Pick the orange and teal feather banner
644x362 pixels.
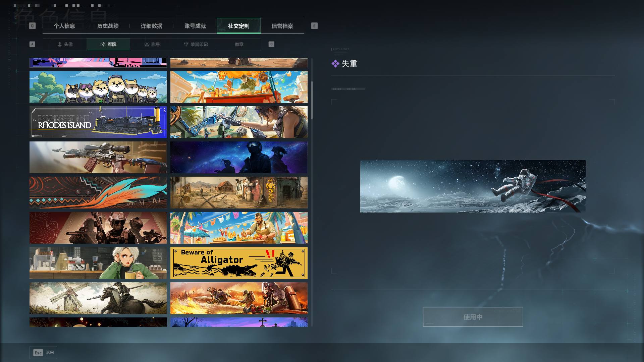pos(98,192)
